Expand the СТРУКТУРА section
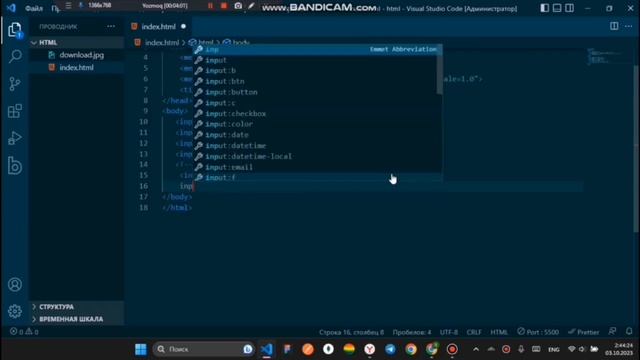 56,307
